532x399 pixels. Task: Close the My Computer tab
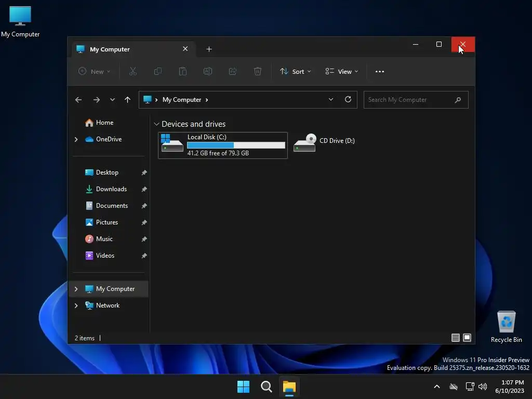coord(185,49)
